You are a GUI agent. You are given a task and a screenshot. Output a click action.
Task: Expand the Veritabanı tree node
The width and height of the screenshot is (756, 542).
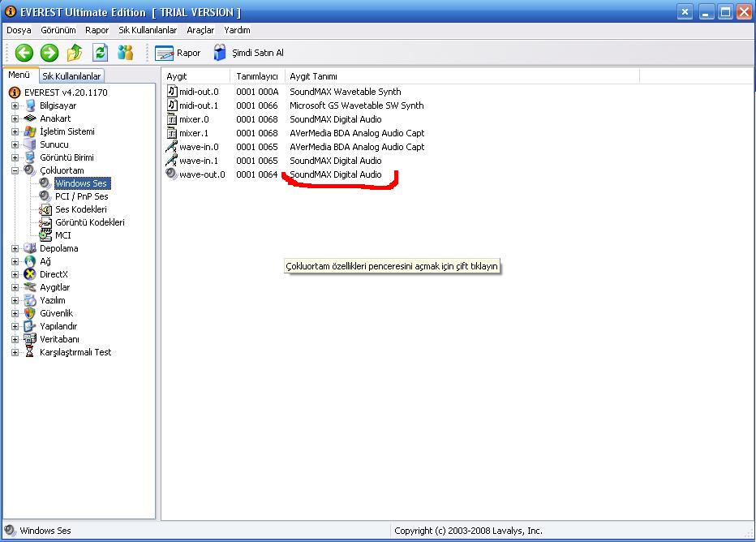[15, 340]
